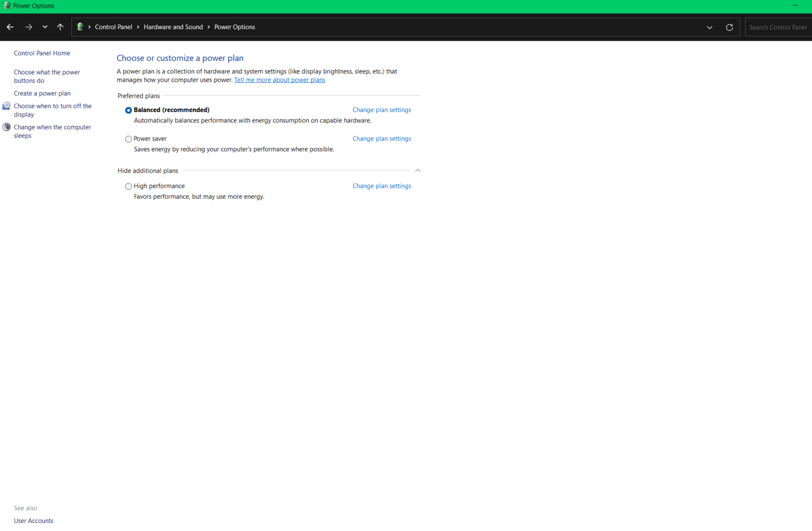Open Create a power plan
This screenshot has width=812, height=531.
coord(42,94)
